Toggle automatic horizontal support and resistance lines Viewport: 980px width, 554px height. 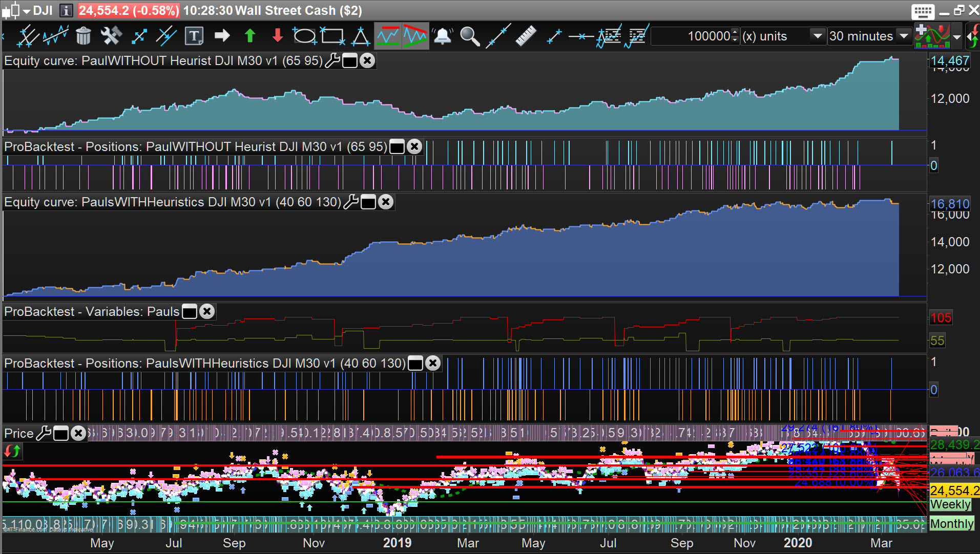click(388, 36)
